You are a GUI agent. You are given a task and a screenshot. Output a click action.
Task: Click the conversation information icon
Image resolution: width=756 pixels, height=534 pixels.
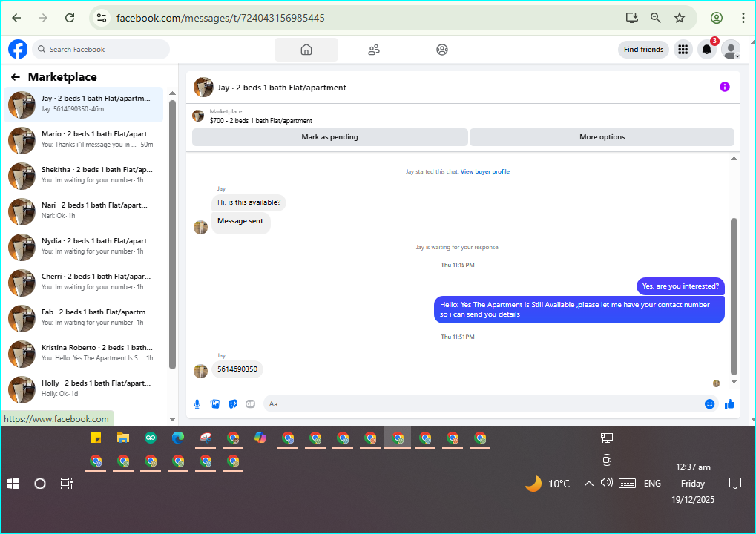tap(724, 87)
